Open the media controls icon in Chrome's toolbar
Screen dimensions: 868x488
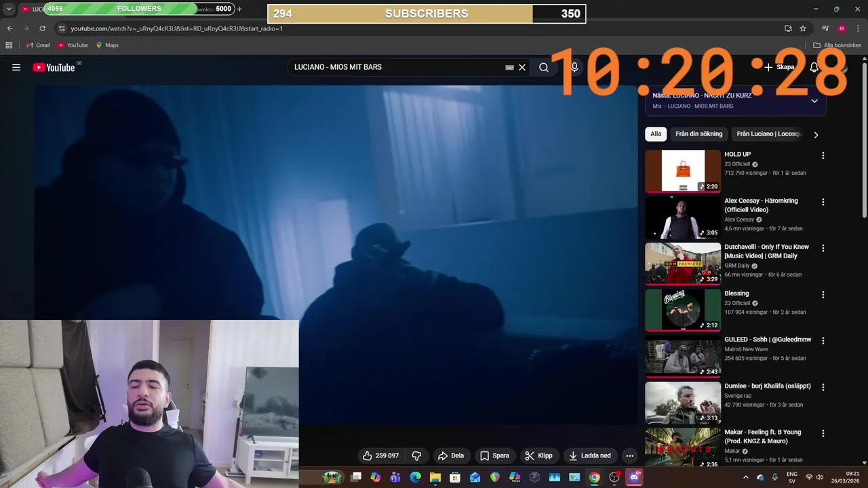(825, 28)
